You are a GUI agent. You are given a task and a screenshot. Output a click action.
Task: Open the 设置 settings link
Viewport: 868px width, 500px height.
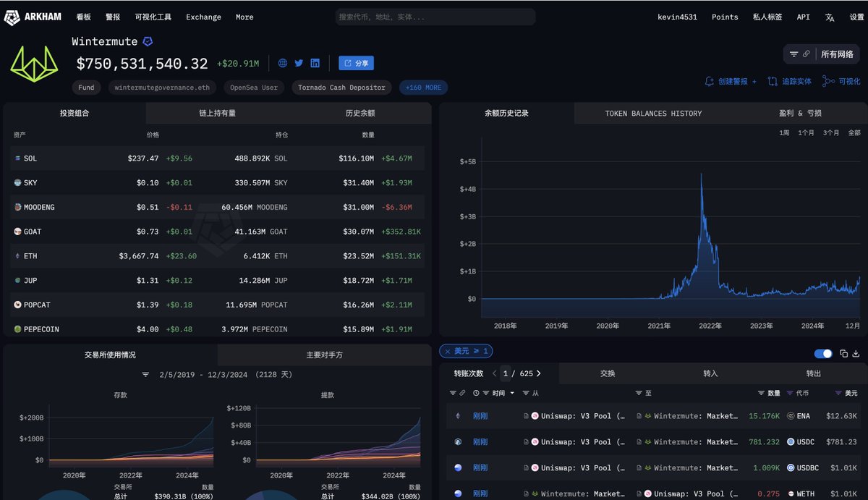[856, 17]
